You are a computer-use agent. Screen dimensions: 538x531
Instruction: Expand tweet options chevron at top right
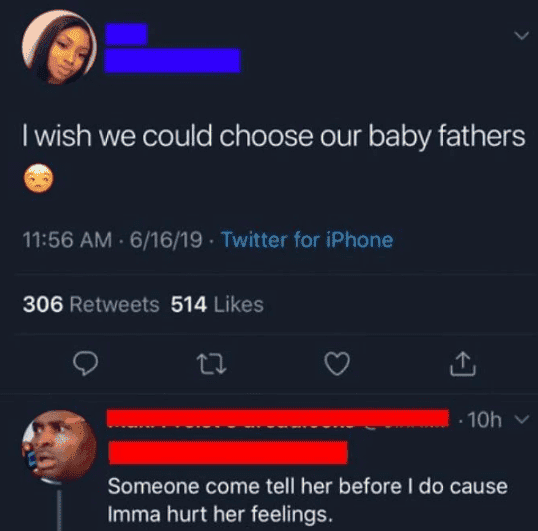[522, 35]
